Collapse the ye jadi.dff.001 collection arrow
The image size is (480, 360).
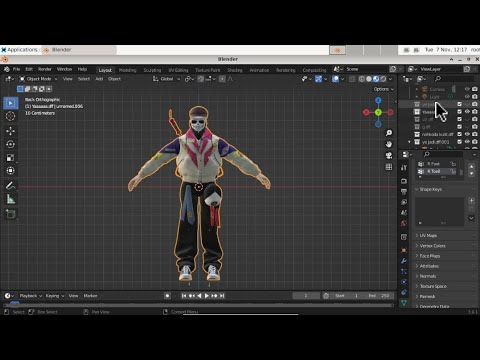pyautogui.click(x=410, y=142)
